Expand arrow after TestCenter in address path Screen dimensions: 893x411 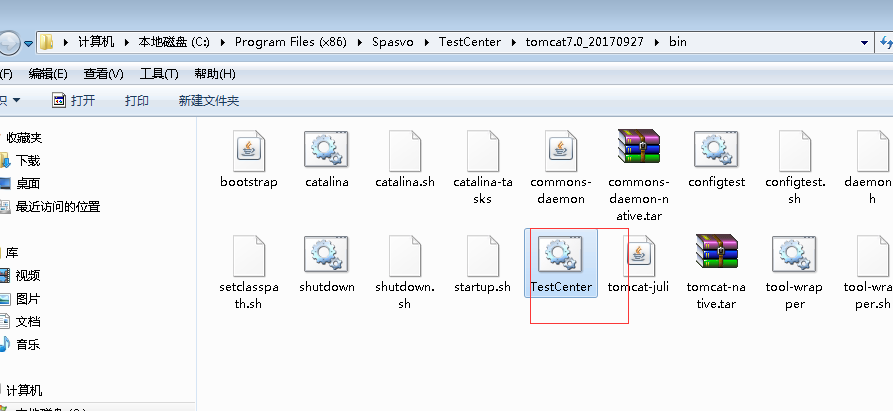pyautogui.click(x=514, y=42)
